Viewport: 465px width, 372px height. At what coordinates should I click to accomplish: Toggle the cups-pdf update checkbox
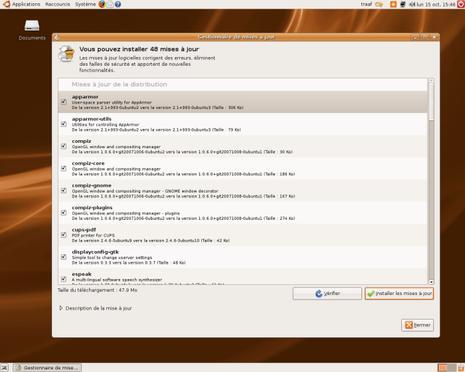64,235
